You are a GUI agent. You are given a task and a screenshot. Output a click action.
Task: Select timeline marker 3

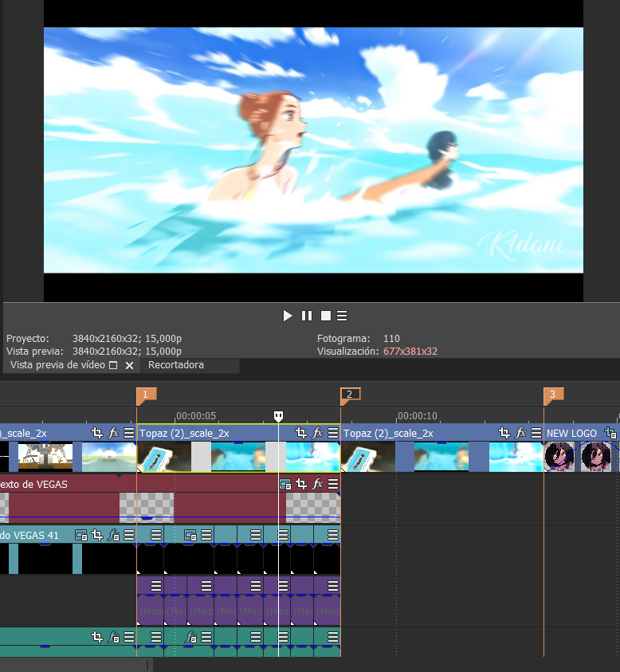click(553, 395)
